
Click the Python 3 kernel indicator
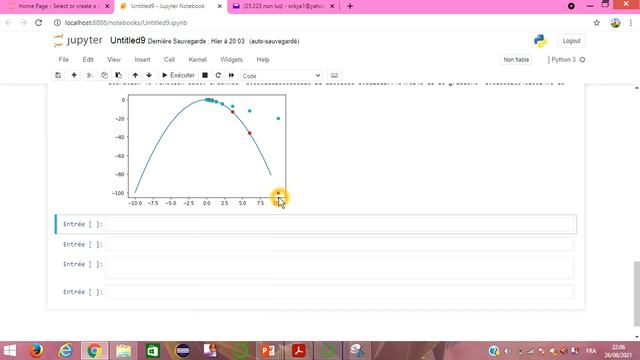point(568,60)
